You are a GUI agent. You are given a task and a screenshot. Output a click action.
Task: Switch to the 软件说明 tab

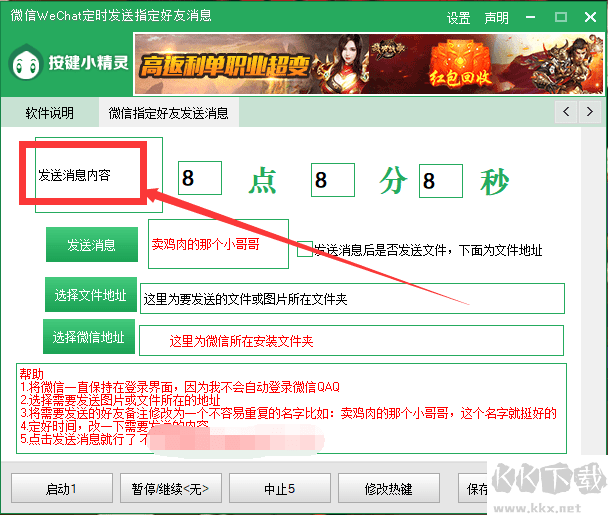(x=50, y=113)
